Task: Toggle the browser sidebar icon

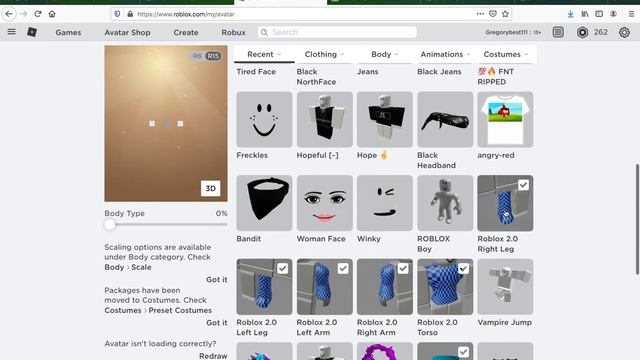Action: tap(599, 14)
